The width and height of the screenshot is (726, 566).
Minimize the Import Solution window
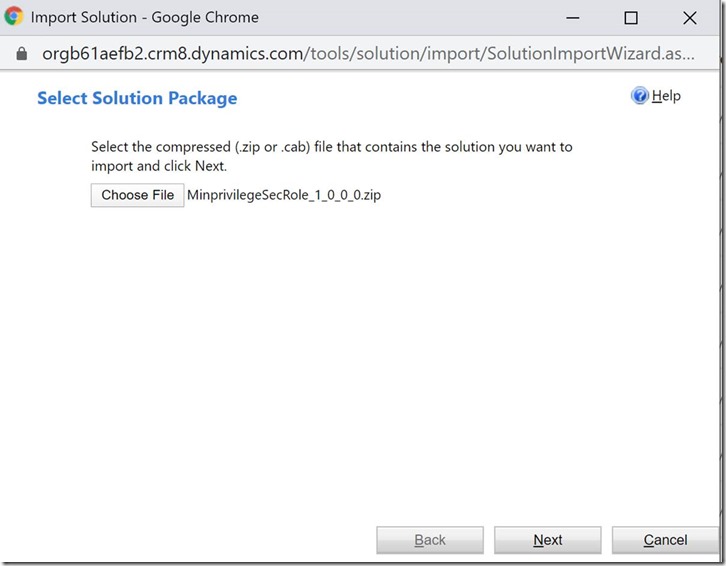click(572, 17)
